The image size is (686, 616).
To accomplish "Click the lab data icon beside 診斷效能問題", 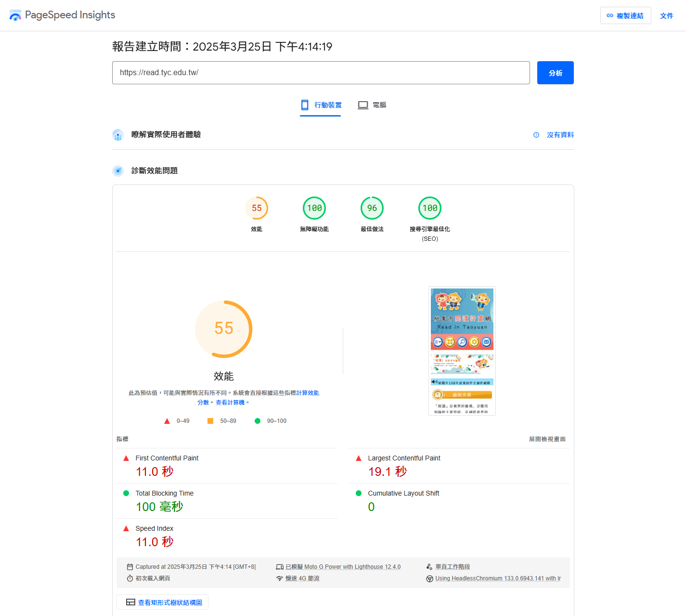I will pyautogui.click(x=118, y=170).
